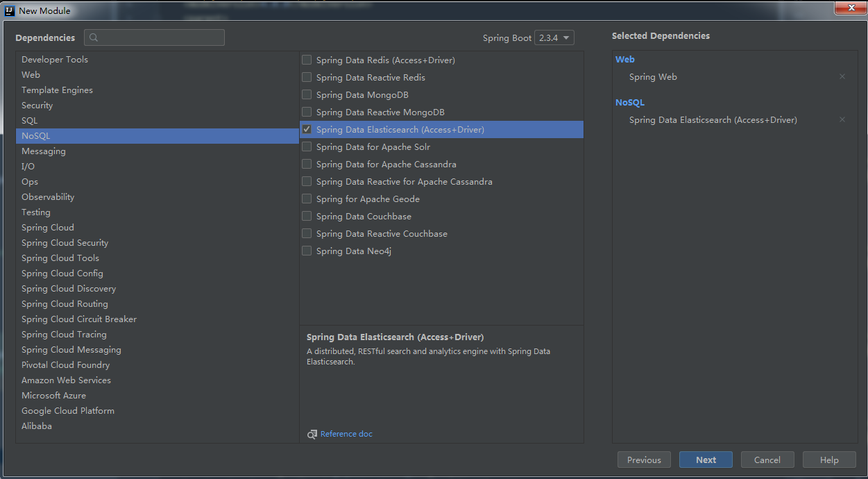
Task: Click the Reference doc link icon
Action: [312, 434]
